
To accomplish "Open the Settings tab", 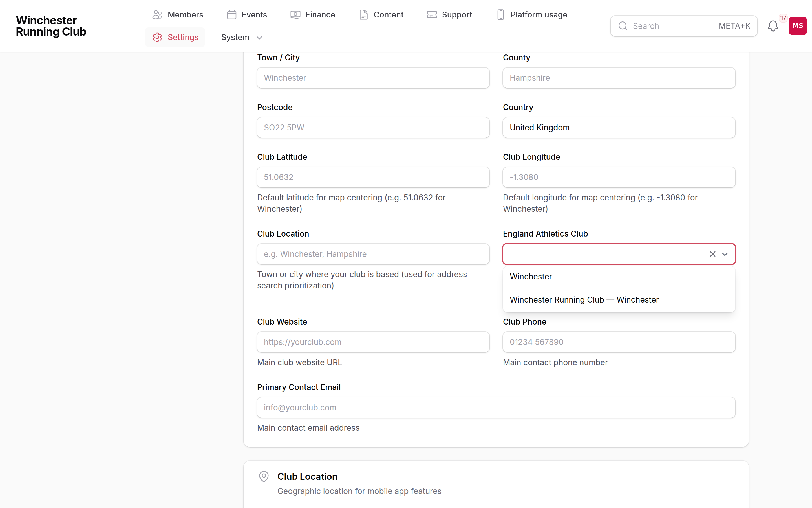I will coord(175,37).
